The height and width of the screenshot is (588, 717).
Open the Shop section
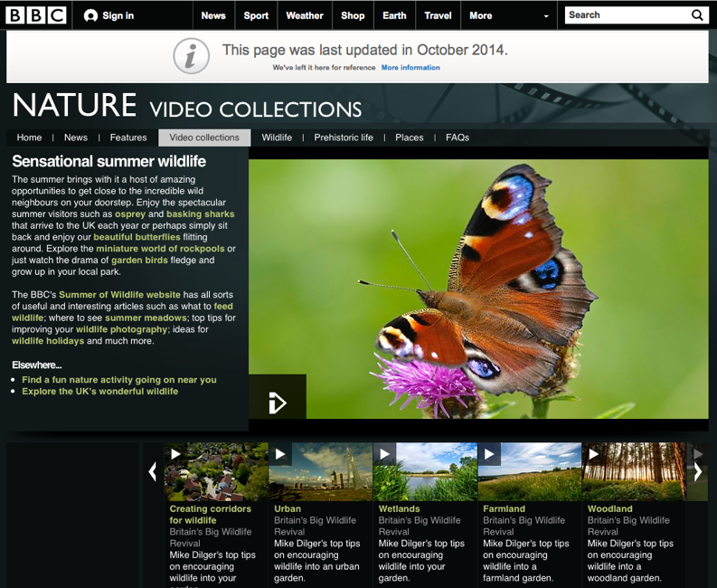point(353,15)
